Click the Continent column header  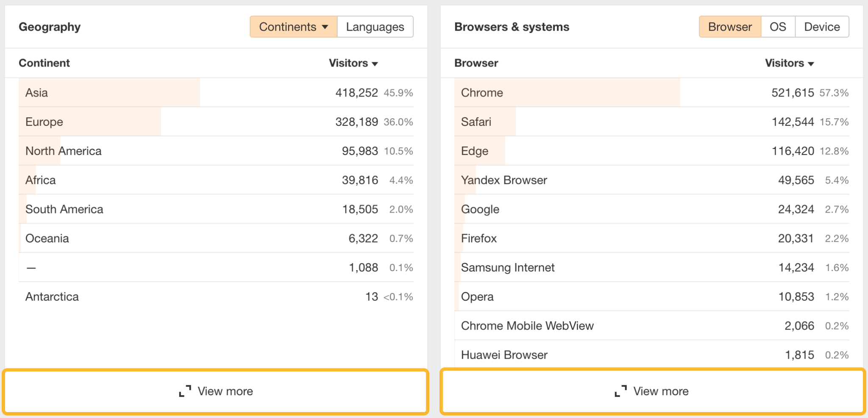[44, 63]
